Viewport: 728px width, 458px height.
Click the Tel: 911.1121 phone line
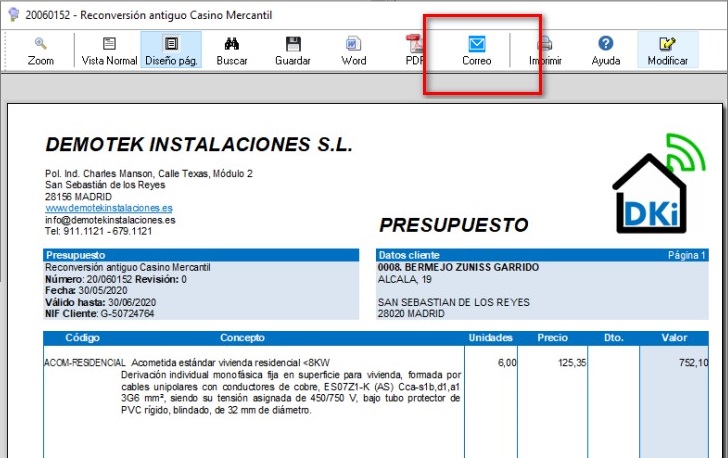click(98, 231)
